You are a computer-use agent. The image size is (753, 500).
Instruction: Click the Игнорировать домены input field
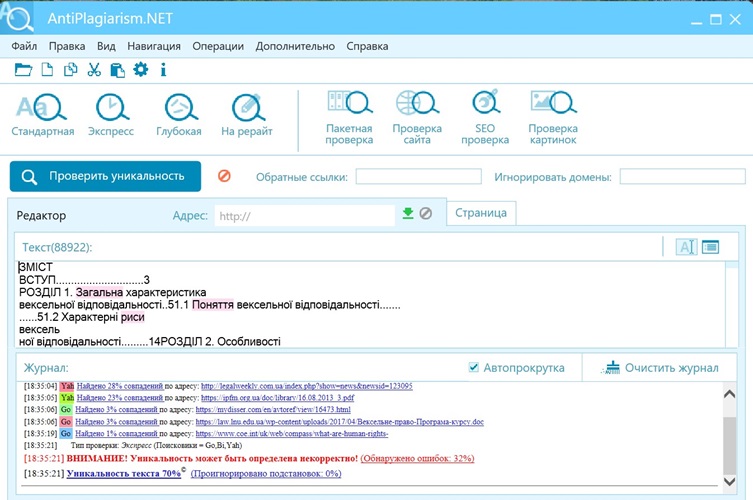click(682, 176)
